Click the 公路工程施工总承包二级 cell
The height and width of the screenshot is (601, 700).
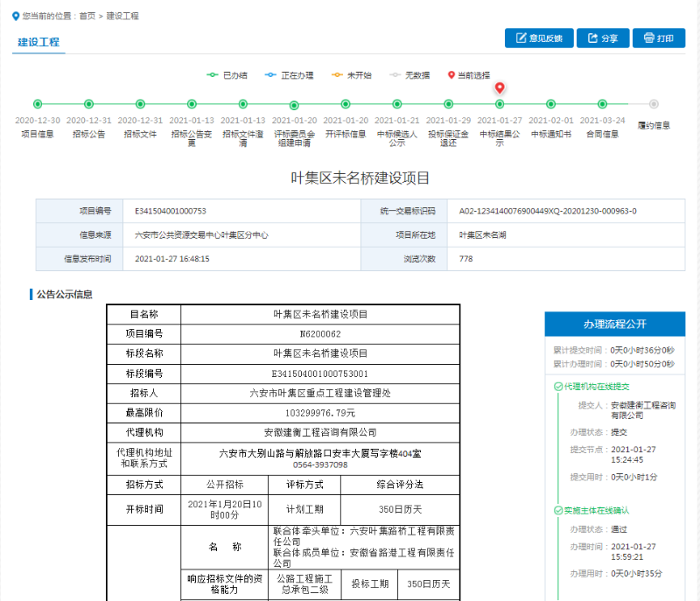pyautogui.click(x=304, y=584)
